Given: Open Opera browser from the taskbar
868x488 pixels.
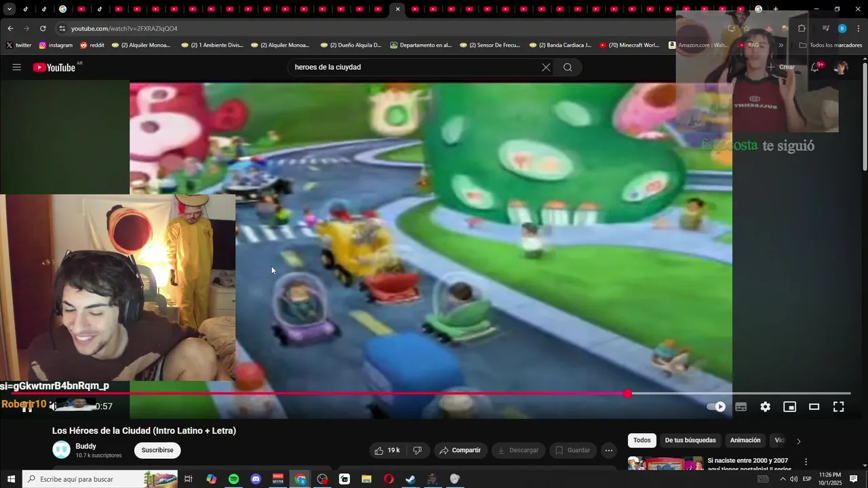Looking at the screenshot, I should point(389,479).
